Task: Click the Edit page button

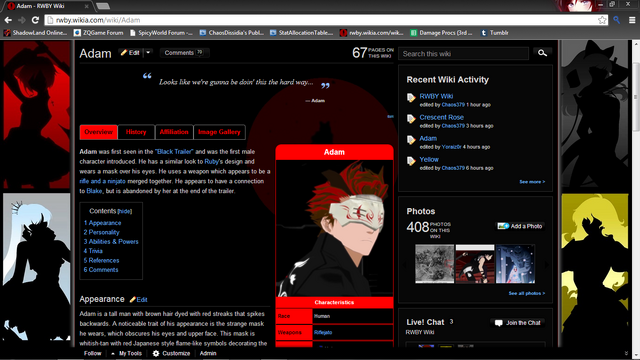Action: (x=131, y=53)
